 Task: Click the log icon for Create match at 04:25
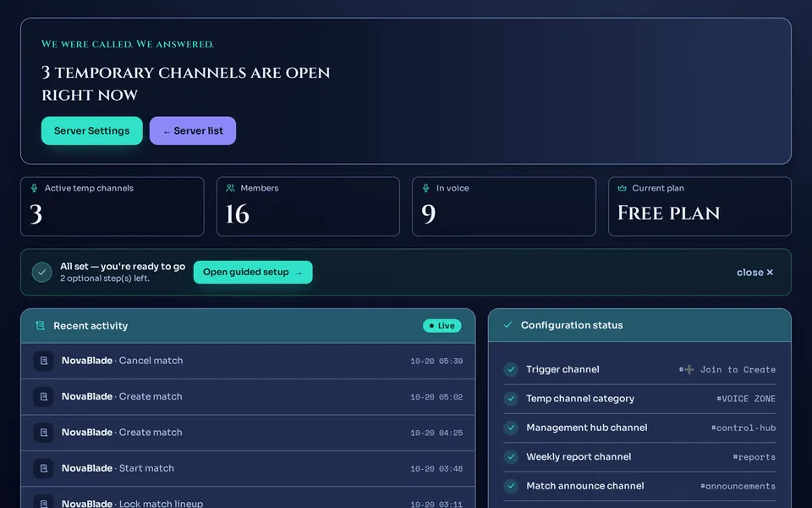pos(44,433)
